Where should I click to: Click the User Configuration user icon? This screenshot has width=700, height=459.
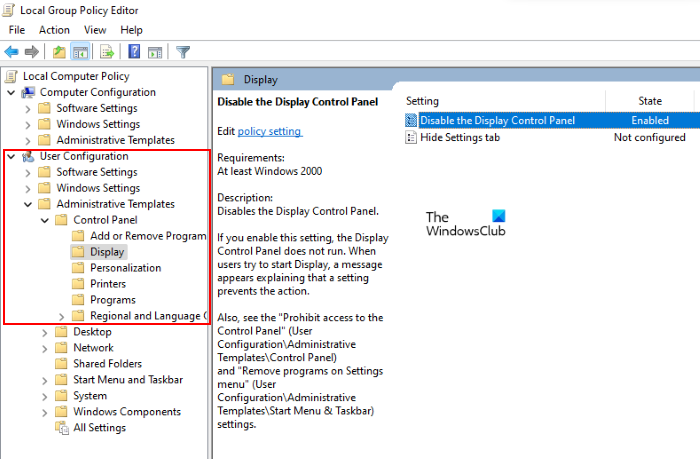pos(28,156)
